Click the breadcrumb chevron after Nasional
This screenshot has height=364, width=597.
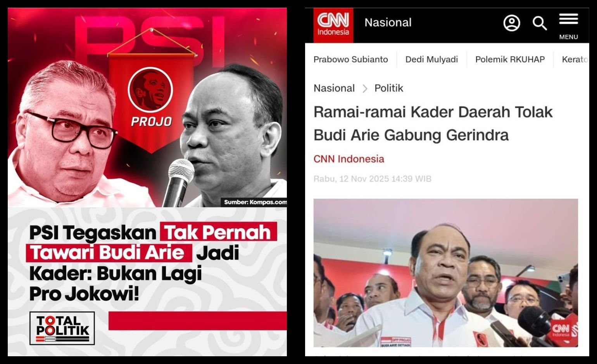pos(364,89)
